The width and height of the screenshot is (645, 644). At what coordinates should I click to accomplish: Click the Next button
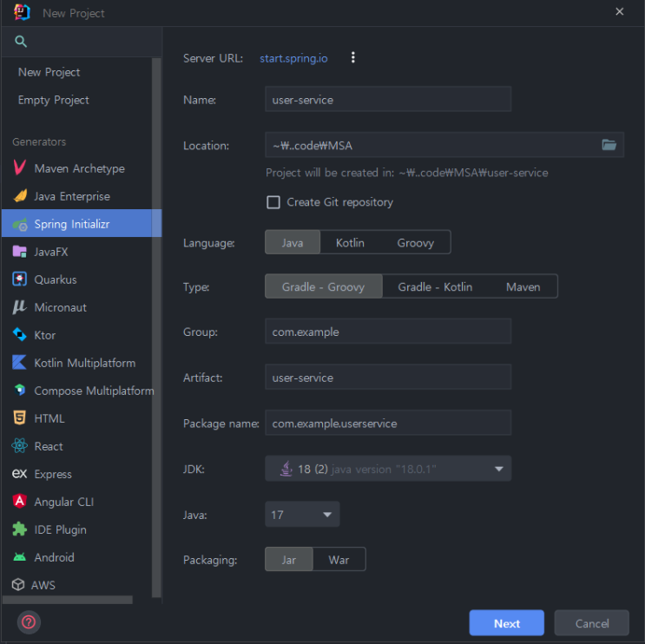click(x=506, y=623)
